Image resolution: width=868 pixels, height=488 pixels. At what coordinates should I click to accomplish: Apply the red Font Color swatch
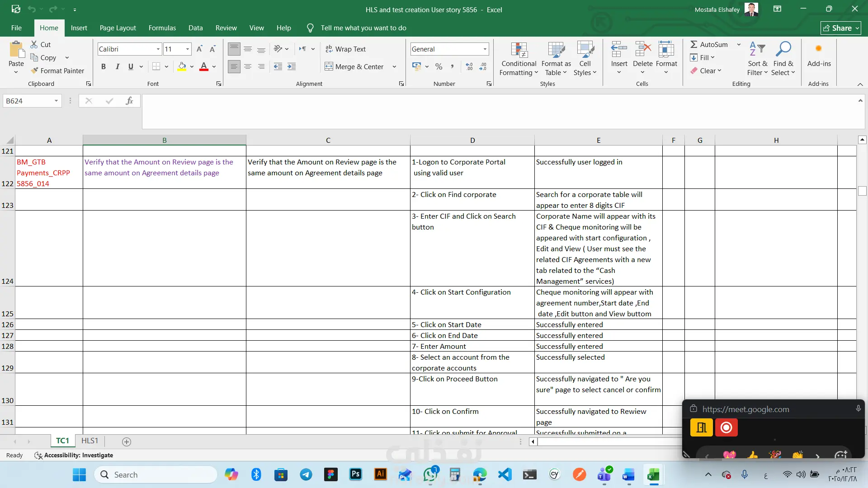coord(204,66)
